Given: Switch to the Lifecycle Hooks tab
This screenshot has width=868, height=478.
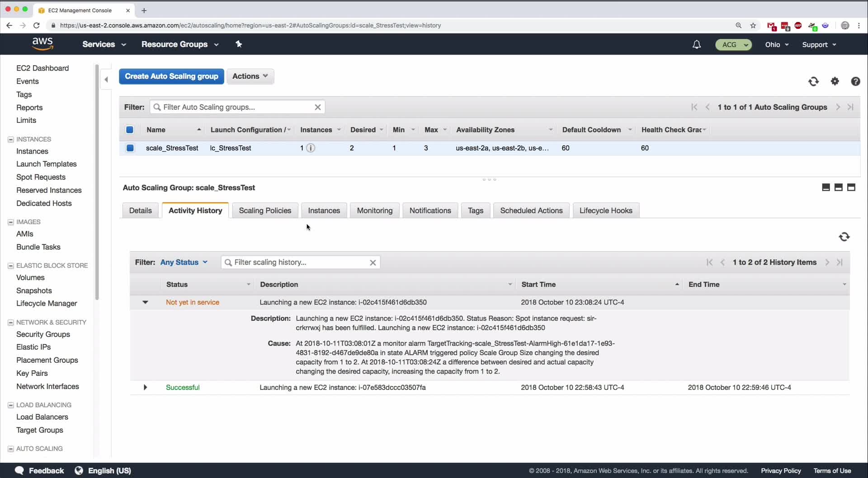Looking at the screenshot, I should point(606,211).
